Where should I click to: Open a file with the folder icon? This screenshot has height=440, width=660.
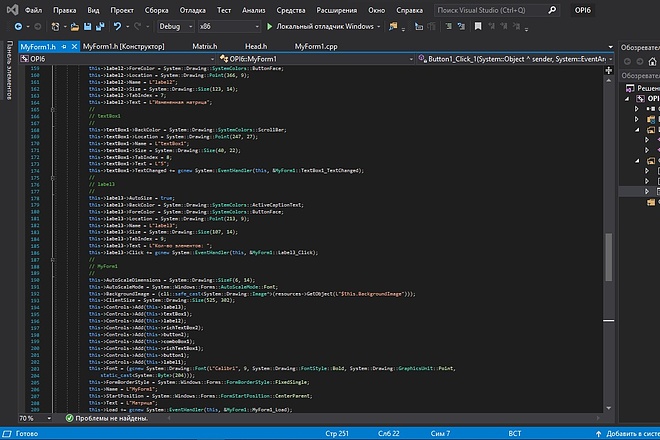pos(75,27)
